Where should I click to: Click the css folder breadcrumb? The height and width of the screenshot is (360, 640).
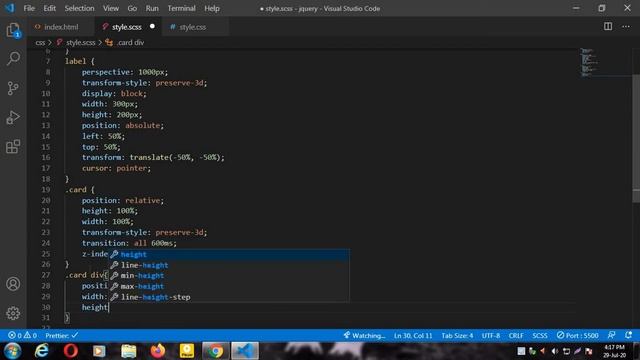[40, 42]
